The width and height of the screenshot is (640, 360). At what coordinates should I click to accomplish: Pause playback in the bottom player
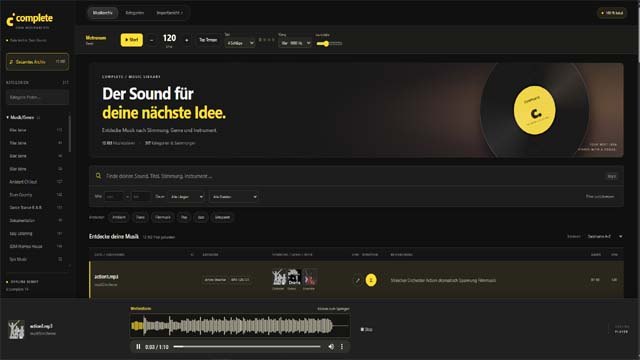pos(138,347)
